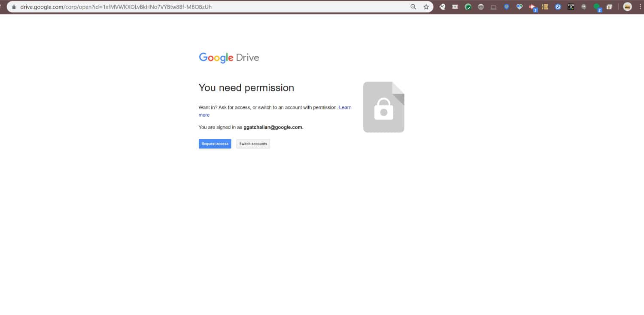Bookmark this page with the star icon

(426, 7)
